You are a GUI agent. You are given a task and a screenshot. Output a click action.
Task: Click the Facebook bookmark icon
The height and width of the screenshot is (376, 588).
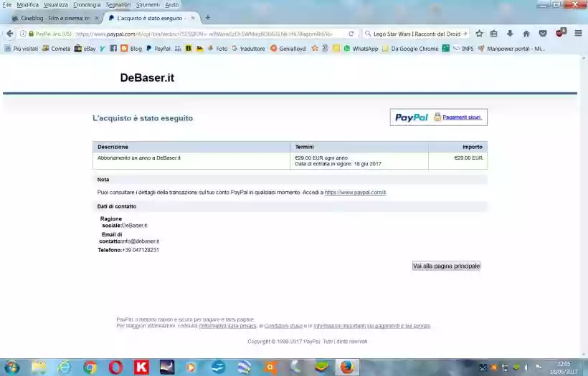pyautogui.click(x=113, y=48)
